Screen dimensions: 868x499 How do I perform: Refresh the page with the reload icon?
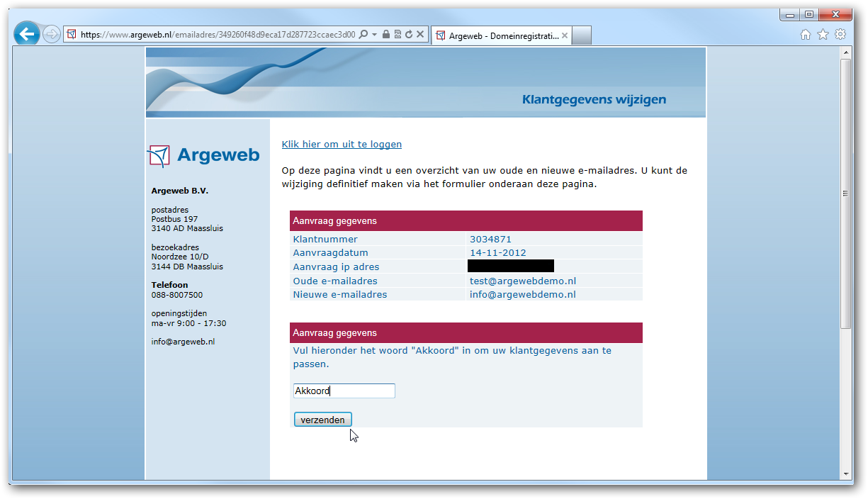[409, 34]
